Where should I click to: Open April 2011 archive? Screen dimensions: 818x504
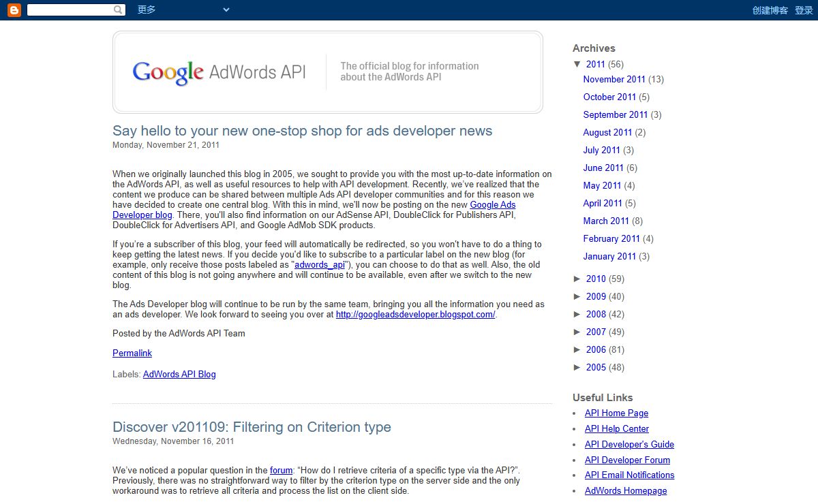click(603, 203)
